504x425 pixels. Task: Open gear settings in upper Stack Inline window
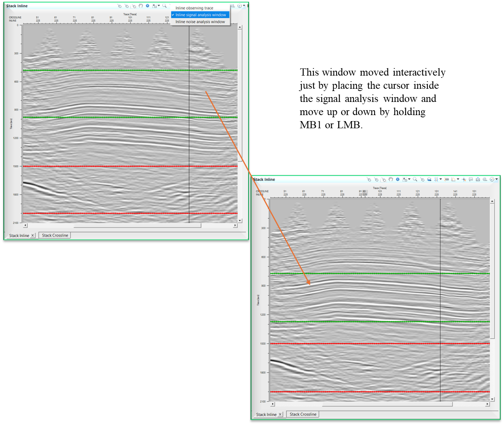click(x=147, y=6)
